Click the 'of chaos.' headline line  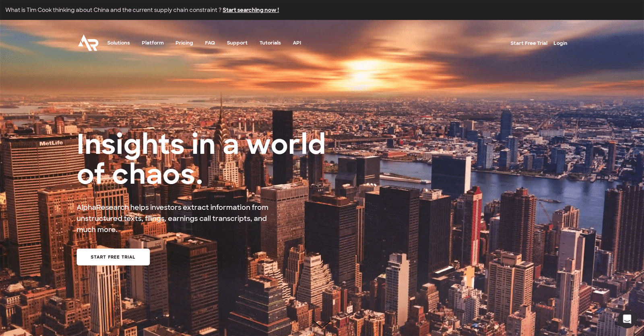[x=140, y=174]
